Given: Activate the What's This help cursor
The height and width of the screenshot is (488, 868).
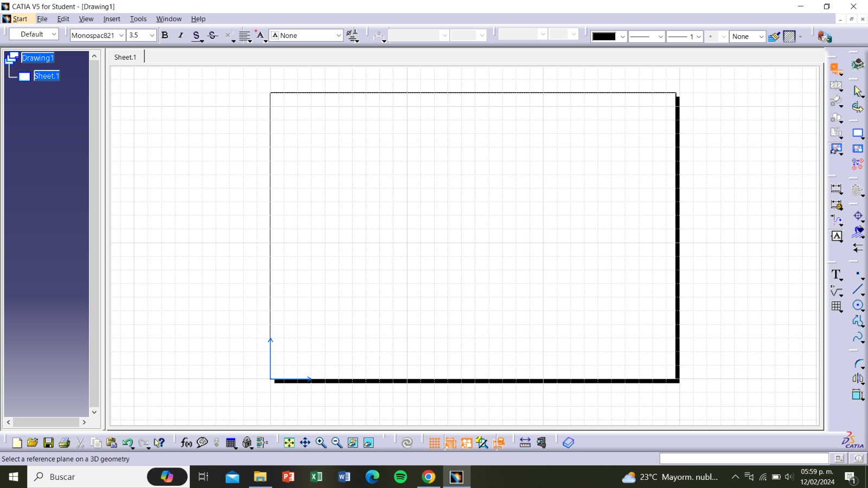Looking at the screenshot, I should 159,443.
